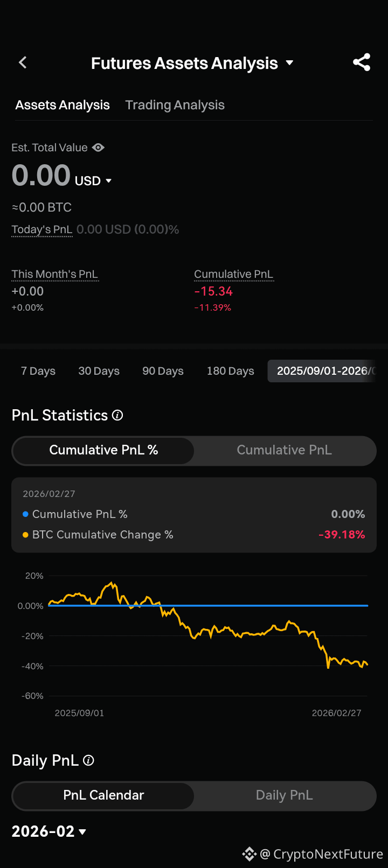Open the Daily PnL info icon
Viewport: 388px width, 868px height.
pos(88,760)
